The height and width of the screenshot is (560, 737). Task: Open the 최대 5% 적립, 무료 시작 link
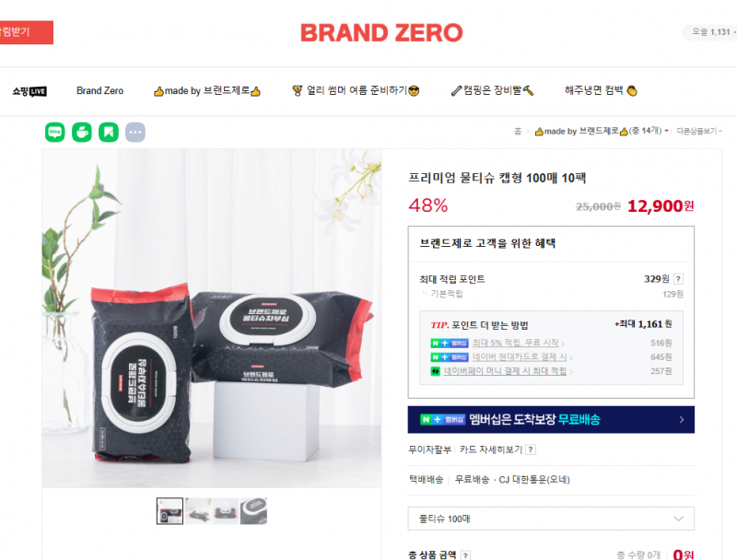pos(516,343)
